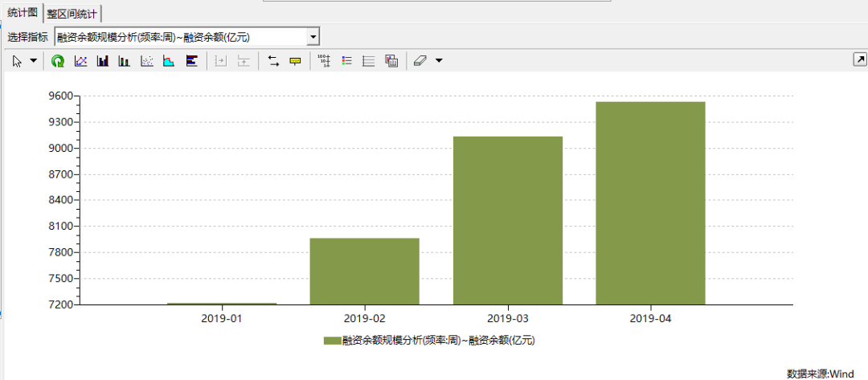The image size is (868, 380).
Task: Click the 2019-03 bar in the chart
Action: click(508, 220)
